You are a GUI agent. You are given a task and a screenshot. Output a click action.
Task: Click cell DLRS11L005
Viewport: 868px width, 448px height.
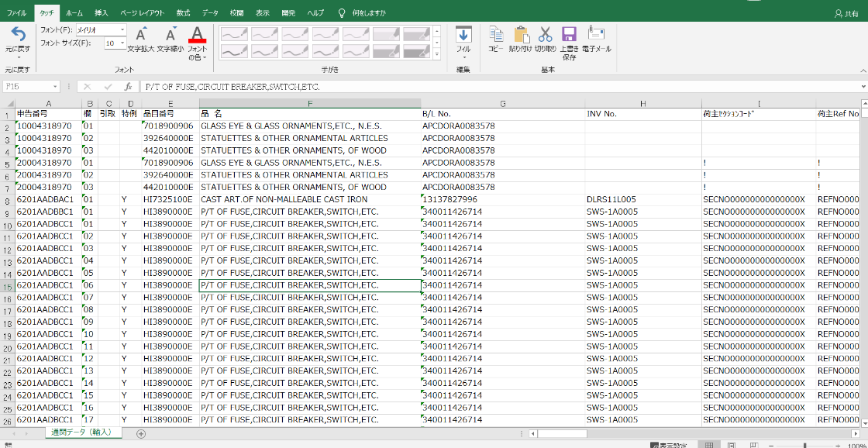point(643,199)
